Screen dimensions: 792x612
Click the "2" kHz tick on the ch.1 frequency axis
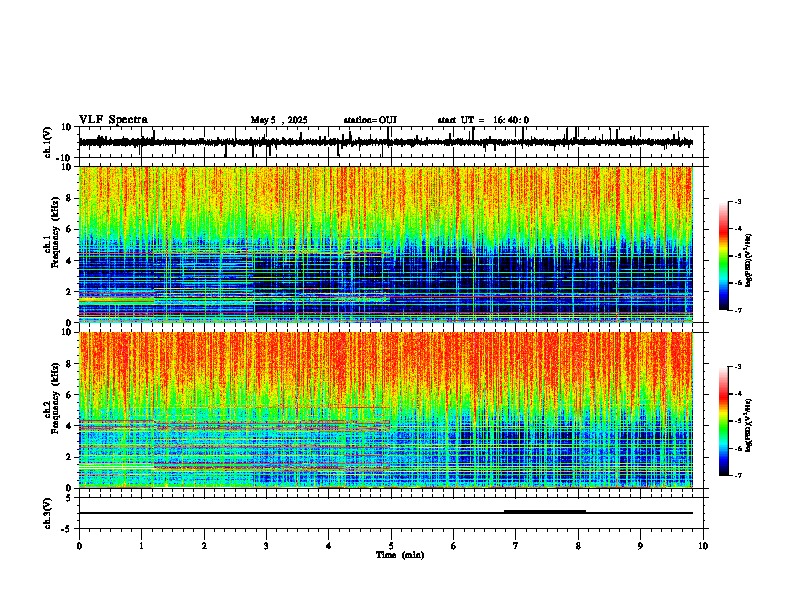click(x=69, y=292)
